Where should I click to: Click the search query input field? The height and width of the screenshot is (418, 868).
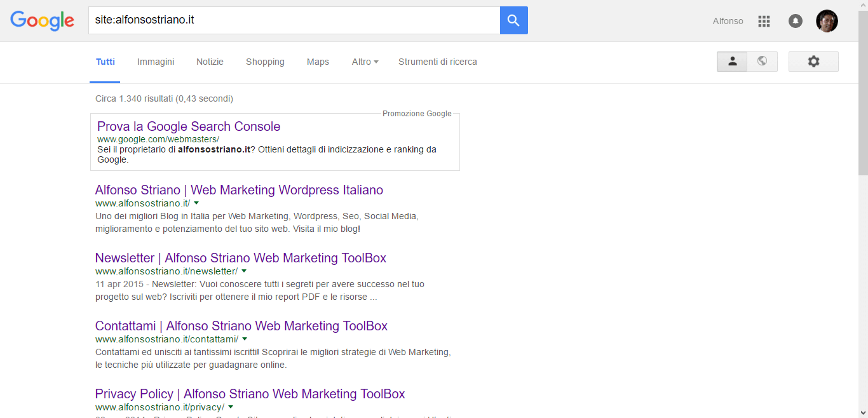click(x=294, y=20)
